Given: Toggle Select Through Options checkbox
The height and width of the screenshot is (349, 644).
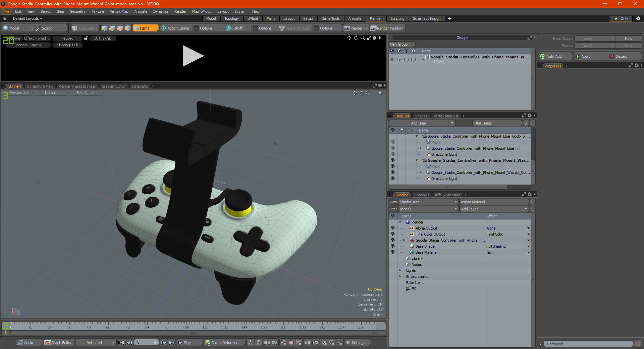Looking at the screenshot, I should click(x=316, y=28).
